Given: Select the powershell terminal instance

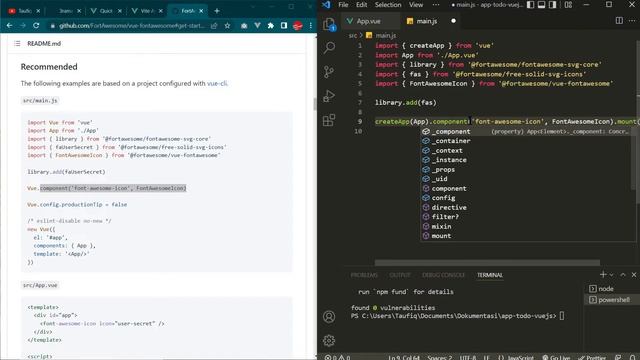Looking at the screenshot, I should [611, 300].
